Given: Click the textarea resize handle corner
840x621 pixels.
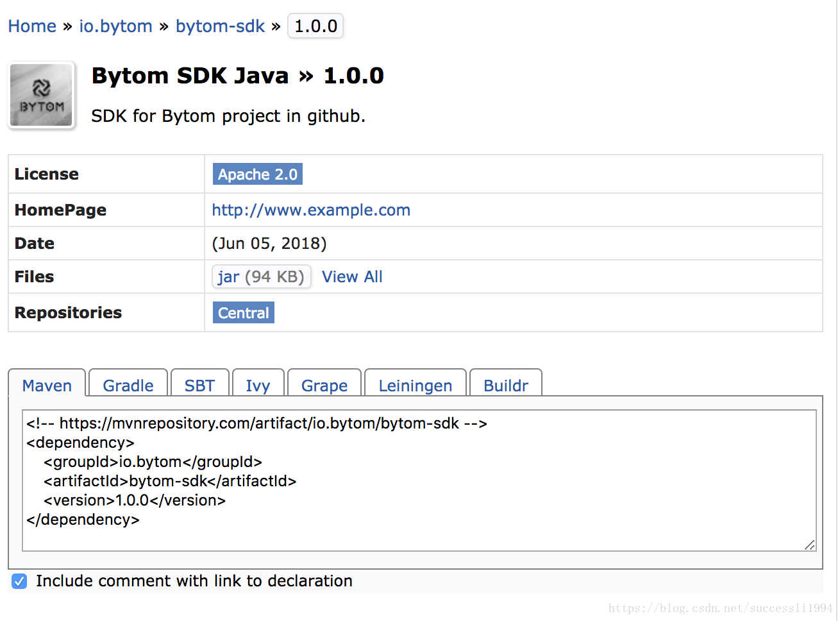Looking at the screenshot, I should click(810, 545).
